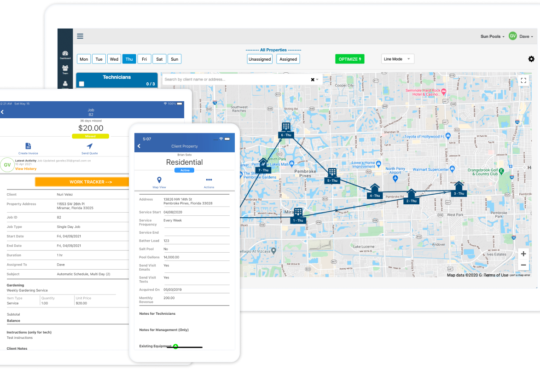Viewport: 540px width, 370px height.
Task: Filter by Assigned properties
Action: (288, 59)
